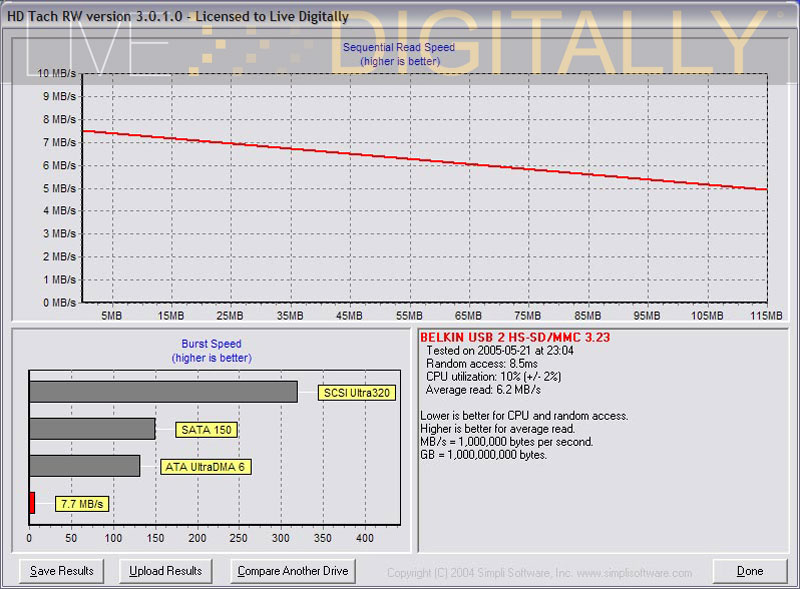Click the Save Results button
The image size is (800, 589).
(x=62, y=571)
